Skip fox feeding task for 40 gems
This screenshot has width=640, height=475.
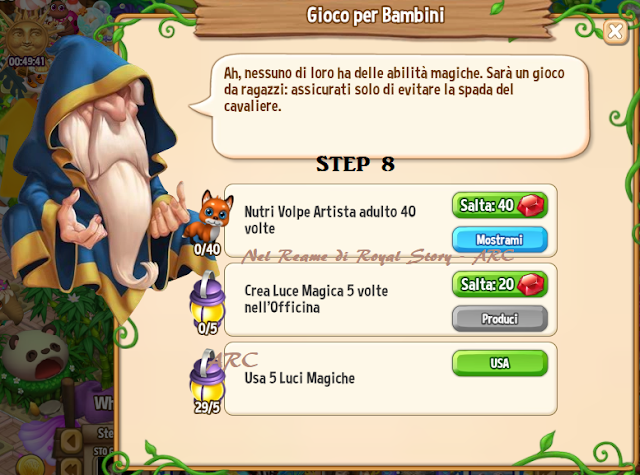pos(500,205)
